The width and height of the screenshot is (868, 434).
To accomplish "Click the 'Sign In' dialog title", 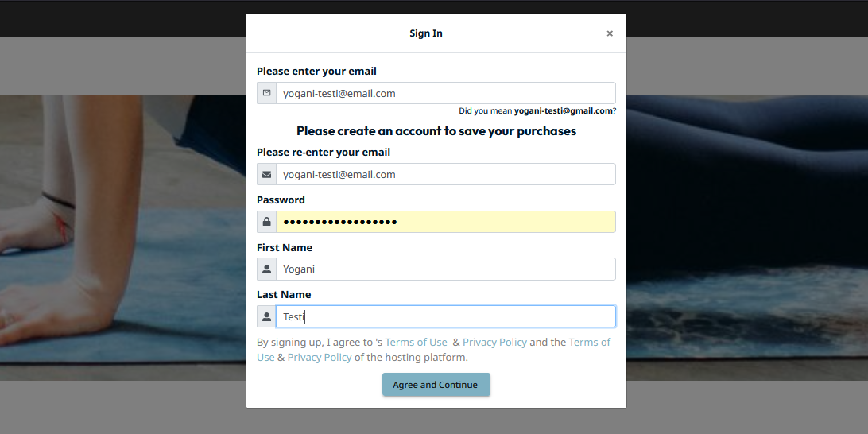I will click(426, 33).
